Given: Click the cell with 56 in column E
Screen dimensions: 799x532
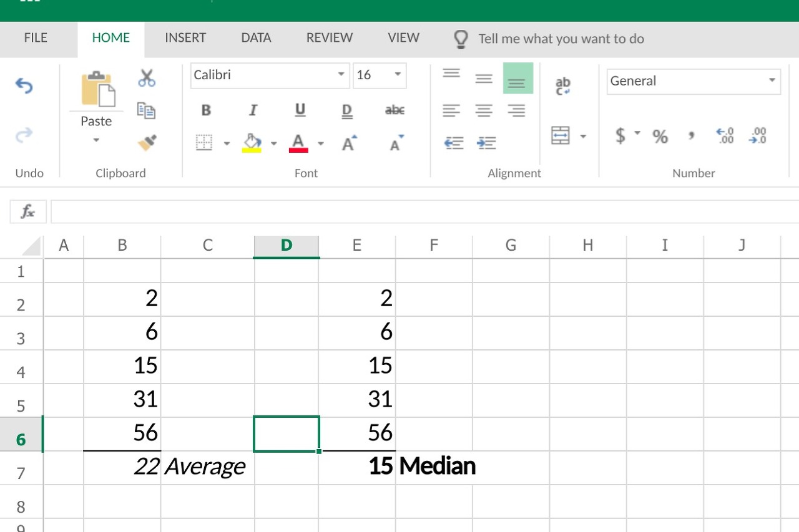Looking at the screenshot, I should coord(358,434).
